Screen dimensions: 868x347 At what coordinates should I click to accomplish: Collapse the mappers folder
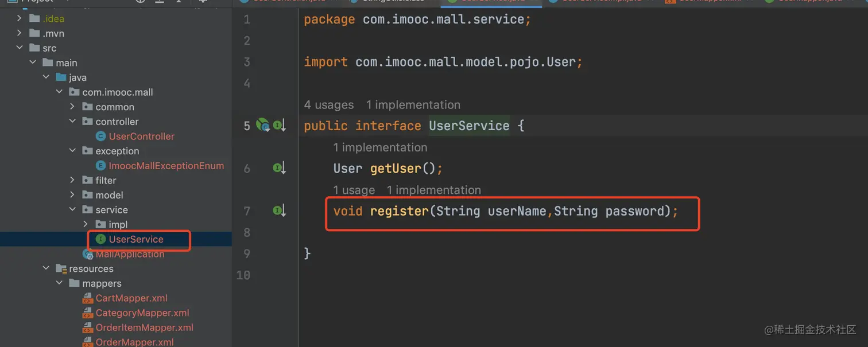click(x=59, y=283)
